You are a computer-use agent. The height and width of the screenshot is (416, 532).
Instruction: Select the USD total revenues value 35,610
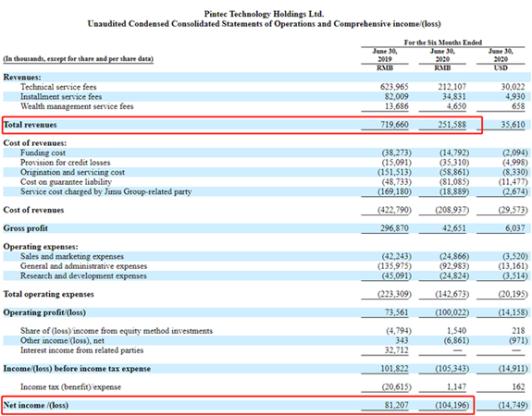(513, 125)
